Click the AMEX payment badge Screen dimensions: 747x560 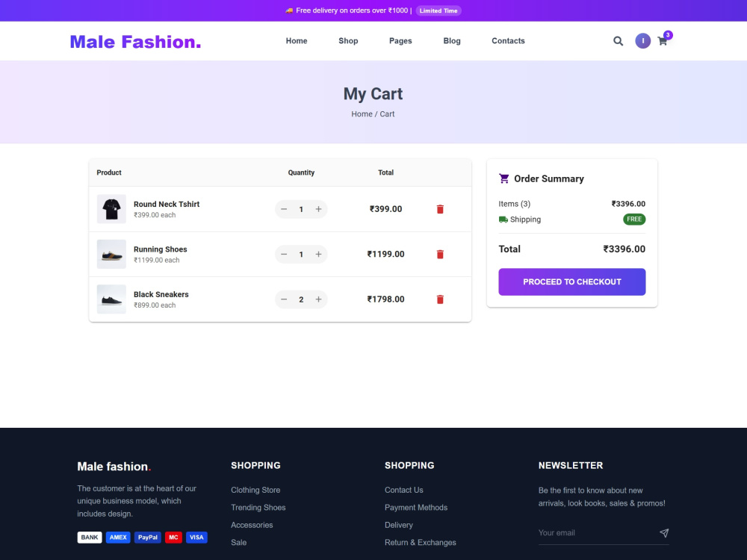click(118, 538)
